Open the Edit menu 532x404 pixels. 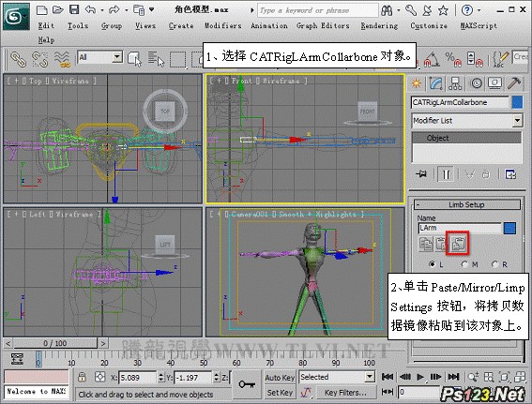(46, 25)
